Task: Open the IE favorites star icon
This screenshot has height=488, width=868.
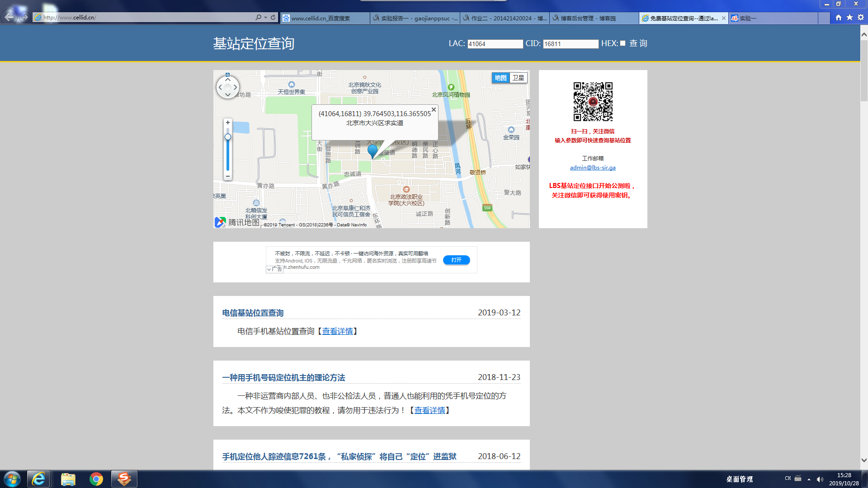Action: click(x=849, y=17)
